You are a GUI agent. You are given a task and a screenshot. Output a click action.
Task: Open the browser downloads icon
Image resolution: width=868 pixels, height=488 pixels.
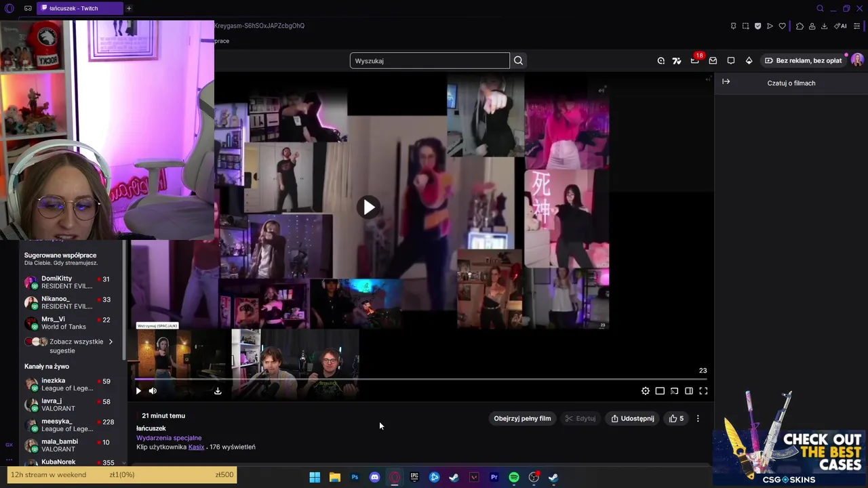pos(824,26)
